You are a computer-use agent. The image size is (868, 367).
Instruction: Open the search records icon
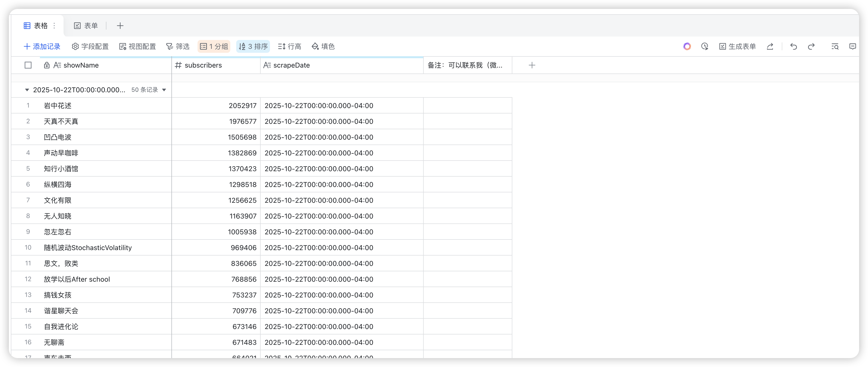point(835,47)
